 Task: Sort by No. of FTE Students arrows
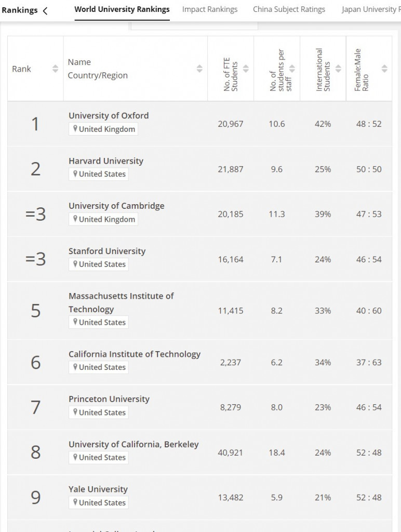tap(246, 69)
